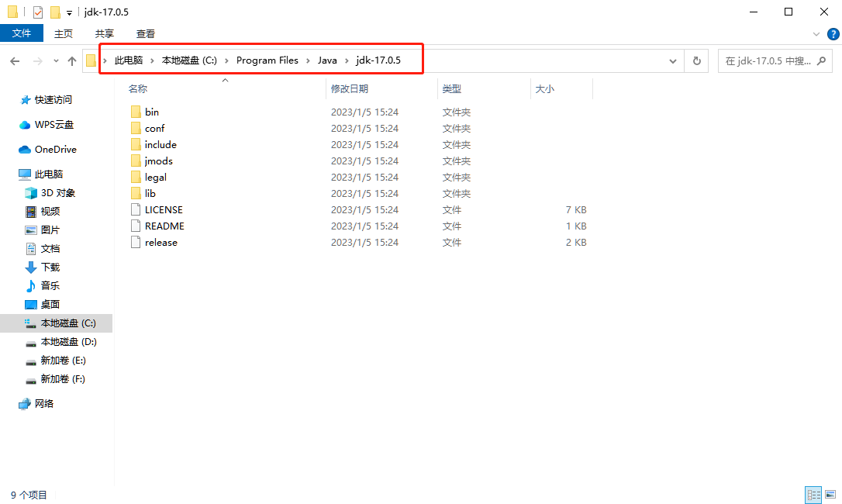Select the README file icon
Screen dimensions: 842x504
coord(136,226)
